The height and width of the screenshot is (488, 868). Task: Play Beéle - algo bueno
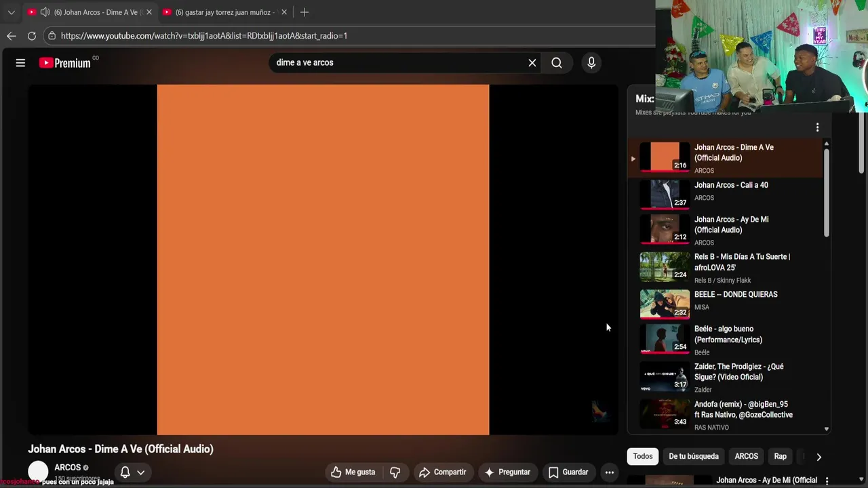(x=728, y=334)
